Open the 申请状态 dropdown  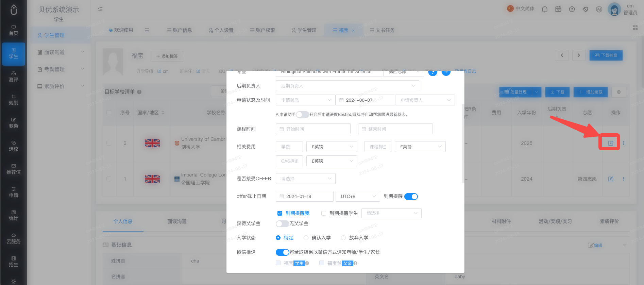(x=306, y=100)
